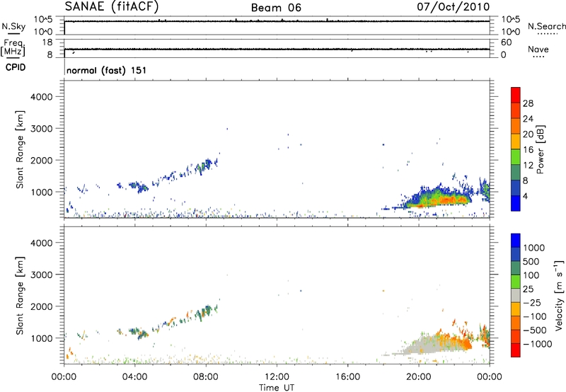566x392 pixels.
Task: Select the '12:00' time tick label
Action: [277, 377]
